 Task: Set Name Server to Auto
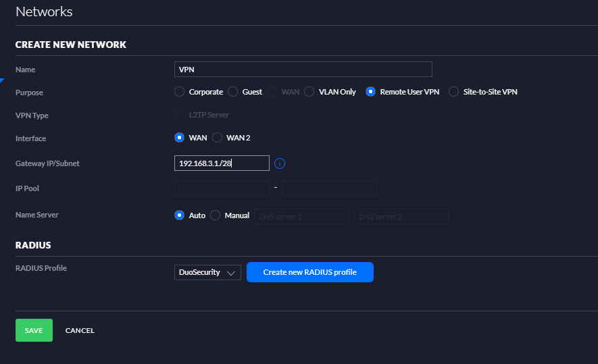click(179, 215)
